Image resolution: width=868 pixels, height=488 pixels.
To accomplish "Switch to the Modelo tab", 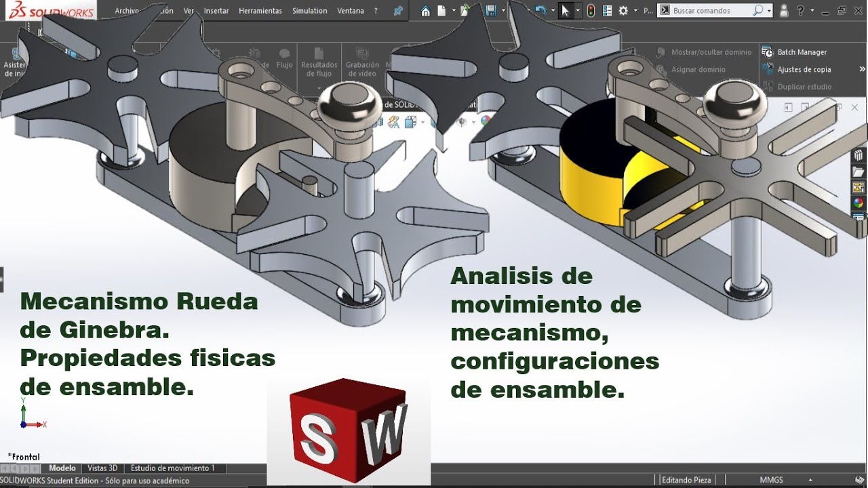I will [62, 468].
